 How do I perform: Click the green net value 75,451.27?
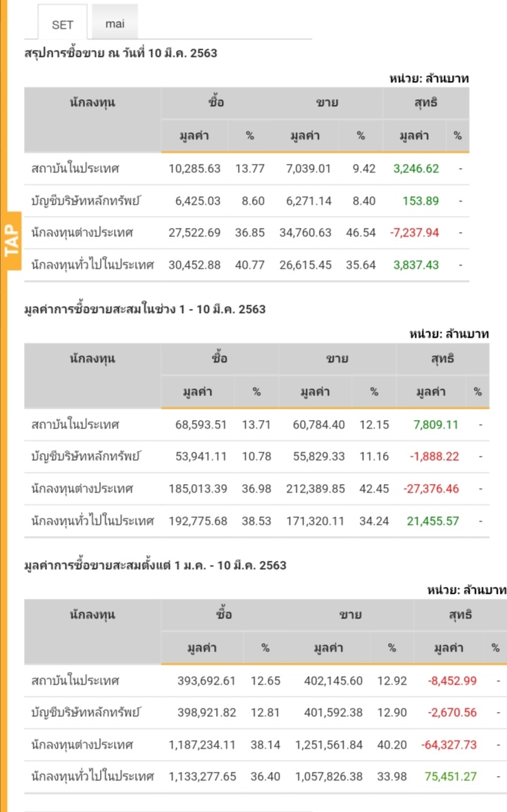(451, 778)
